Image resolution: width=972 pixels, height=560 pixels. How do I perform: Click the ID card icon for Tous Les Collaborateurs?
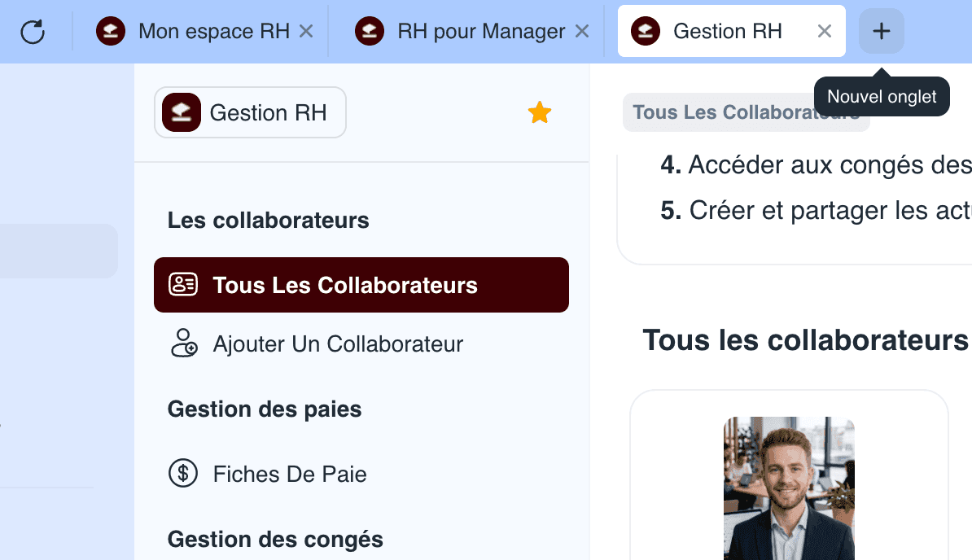(x=183, y=285)
